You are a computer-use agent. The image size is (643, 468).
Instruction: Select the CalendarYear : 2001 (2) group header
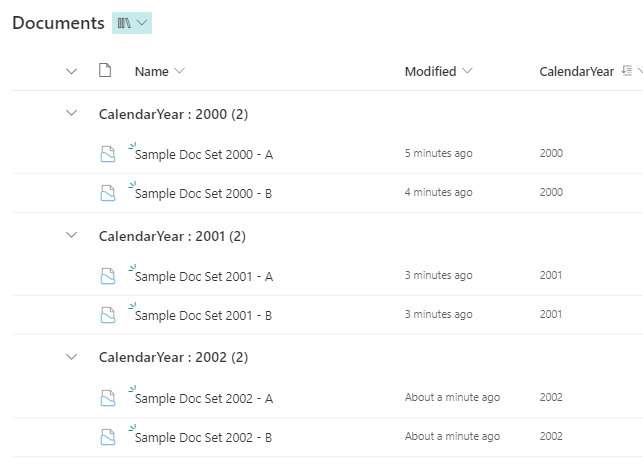(172, 236)
